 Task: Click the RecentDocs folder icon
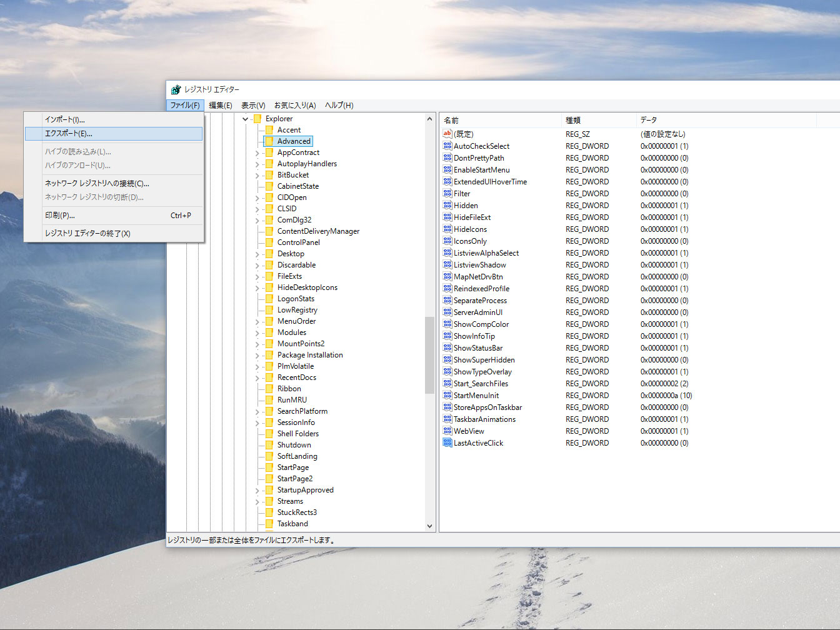coord(268,377)
